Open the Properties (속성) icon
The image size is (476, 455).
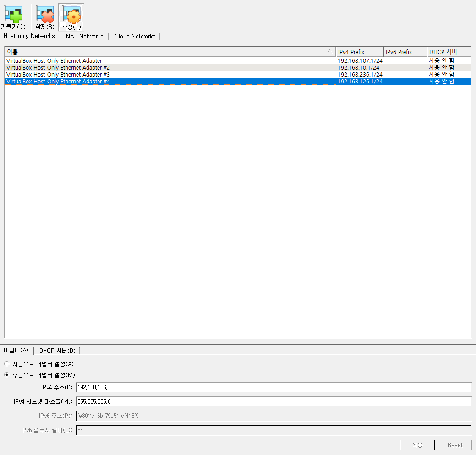click(x=71, y=17)
